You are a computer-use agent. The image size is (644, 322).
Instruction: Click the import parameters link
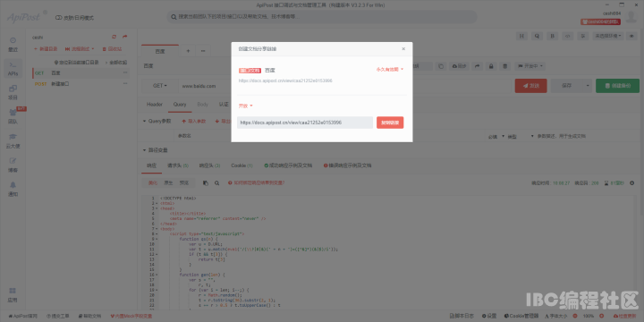[x=193, y=121]
